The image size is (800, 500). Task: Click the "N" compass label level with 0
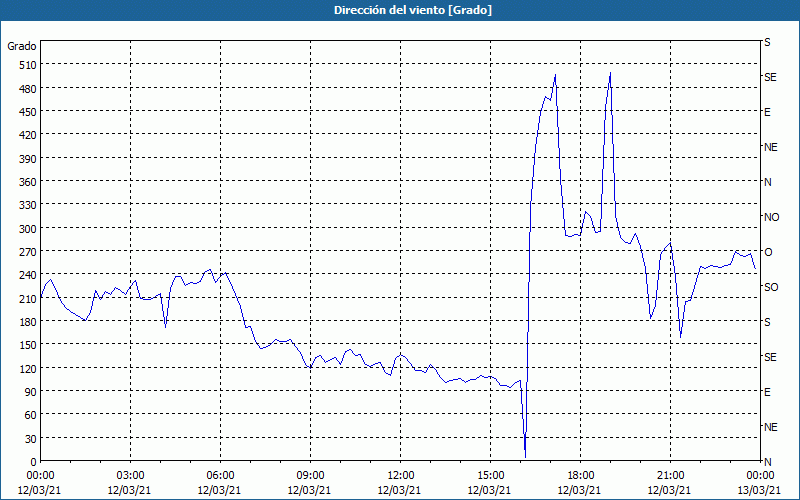(767, 462)
